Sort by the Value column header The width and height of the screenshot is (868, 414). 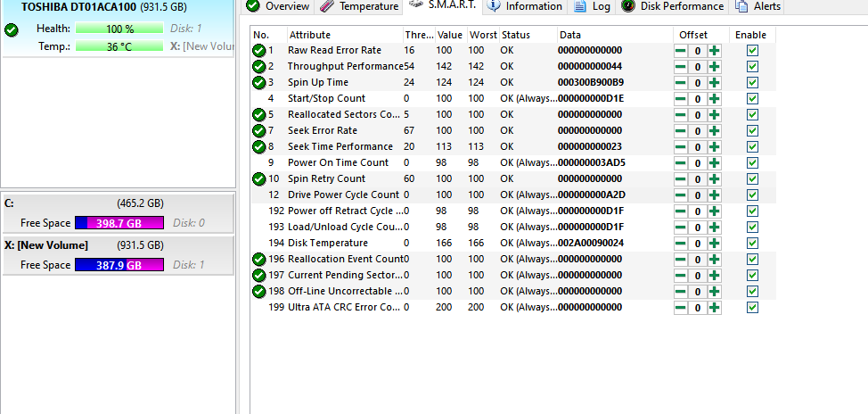pyautogui.click(x=451, y=35)
